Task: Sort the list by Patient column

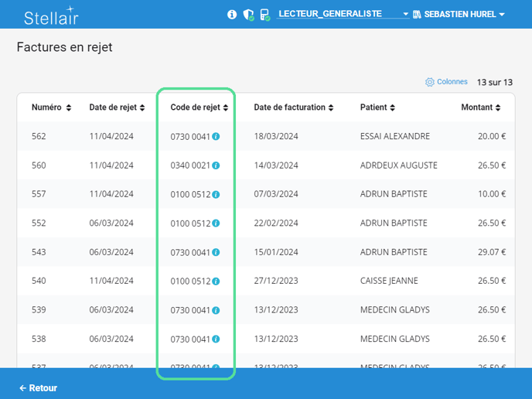Action: pos(377,107)
